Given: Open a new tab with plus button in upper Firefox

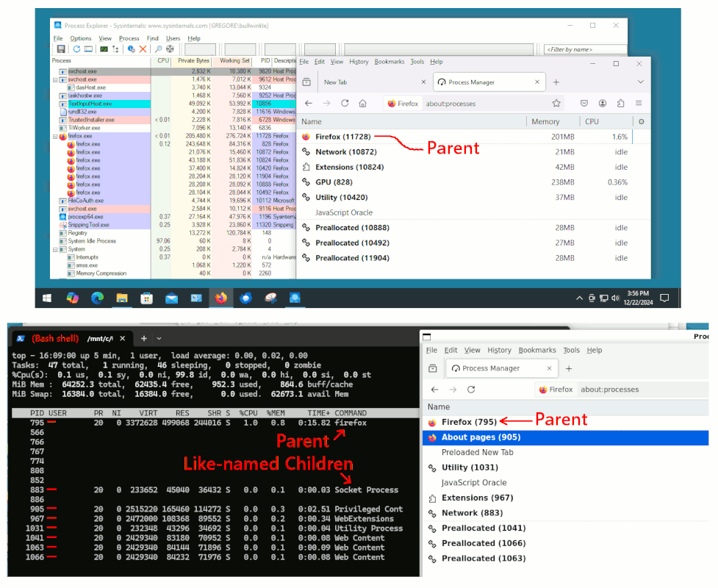Looking at the screenshot, I should [556, 82].
